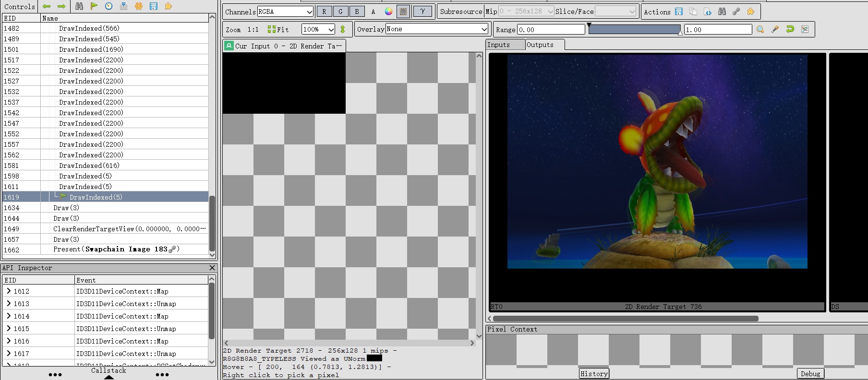Reset range with green return arrow

790,29
